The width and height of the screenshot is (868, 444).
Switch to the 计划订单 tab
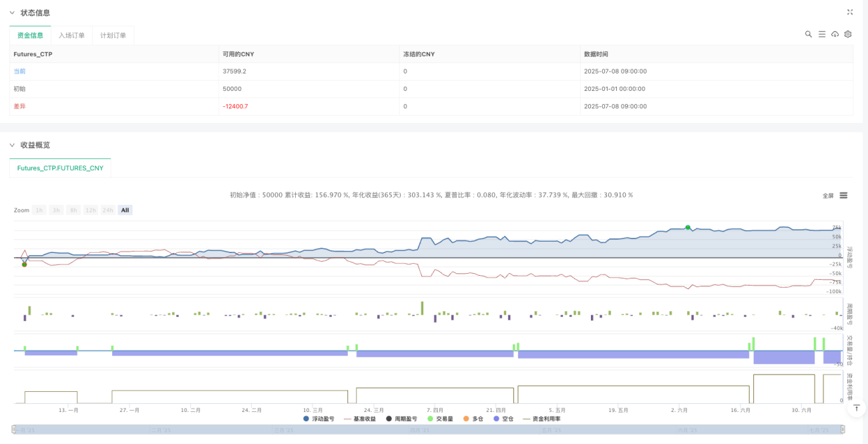[113, 35]
